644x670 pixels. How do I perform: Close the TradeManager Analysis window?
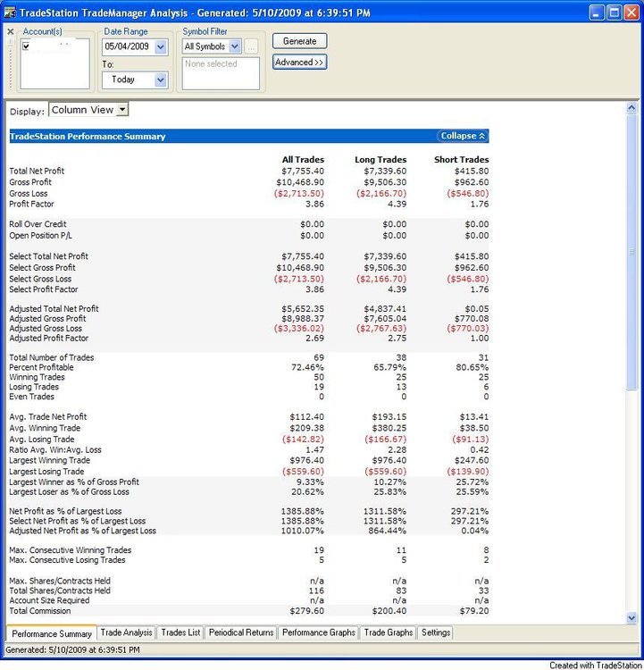coord(631,13)
